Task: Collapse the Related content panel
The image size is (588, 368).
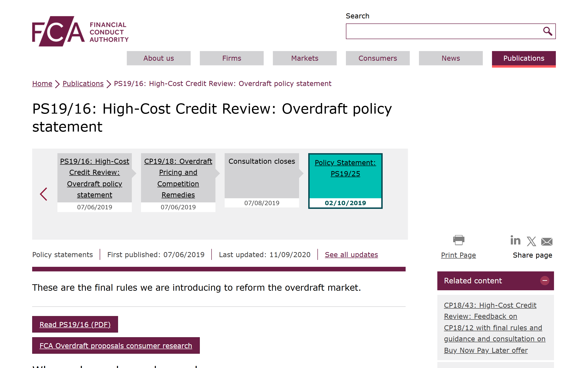Action: coord(545,281)
